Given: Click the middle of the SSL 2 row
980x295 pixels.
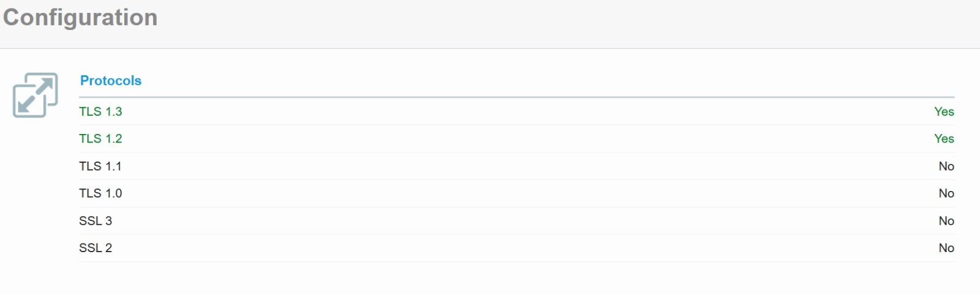Looking at the screenshot, I should tap(516, 247).
